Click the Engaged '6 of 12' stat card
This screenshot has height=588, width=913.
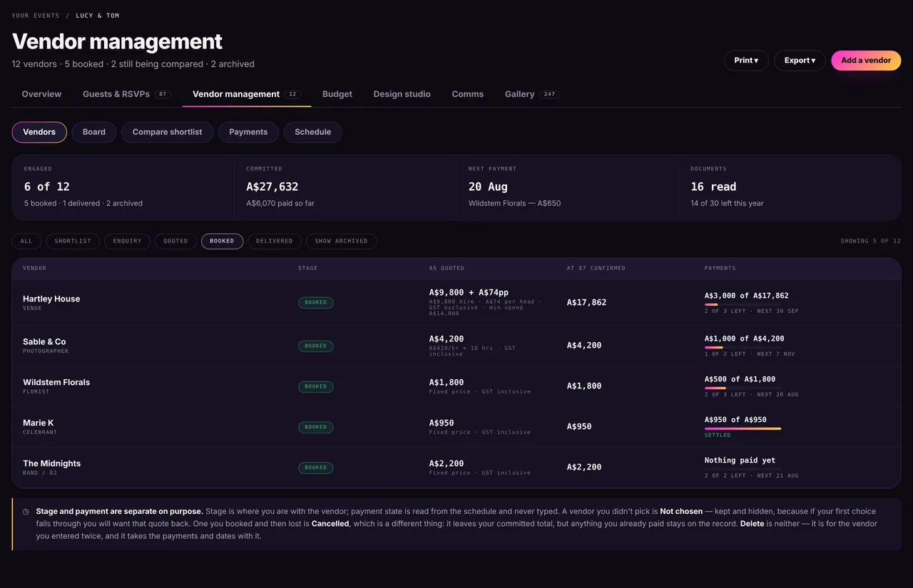pos(123,187)
